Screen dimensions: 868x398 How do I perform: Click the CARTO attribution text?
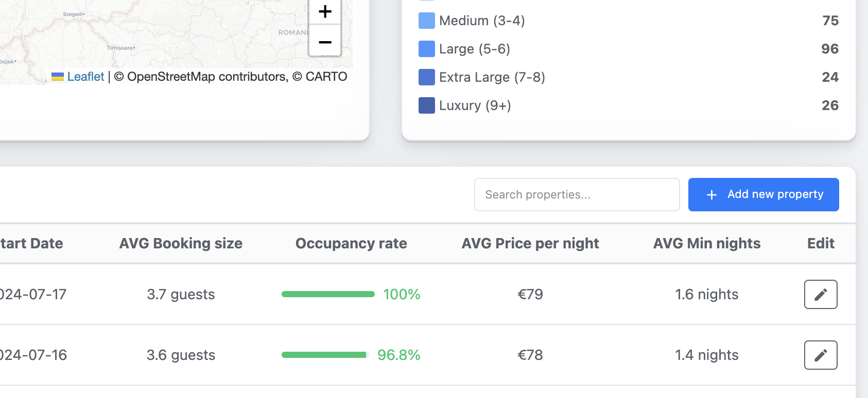[x=326, y=77]
